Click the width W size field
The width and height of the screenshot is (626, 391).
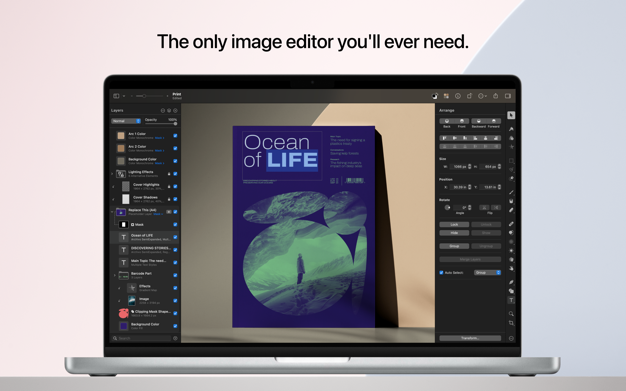click(x=458, y=167)
